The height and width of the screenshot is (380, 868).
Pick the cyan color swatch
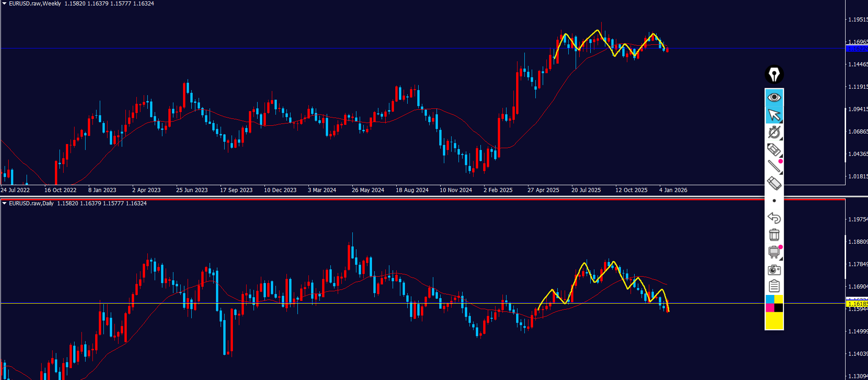pos(770,299)
